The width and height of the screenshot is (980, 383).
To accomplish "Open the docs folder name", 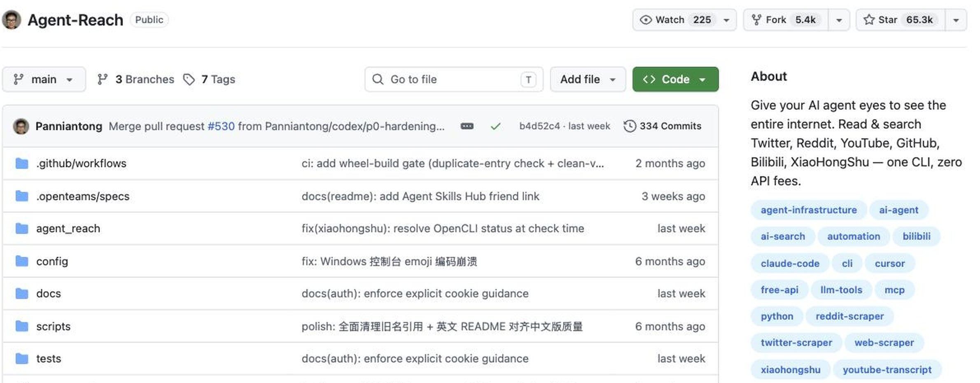I will (x=49, y=294).
